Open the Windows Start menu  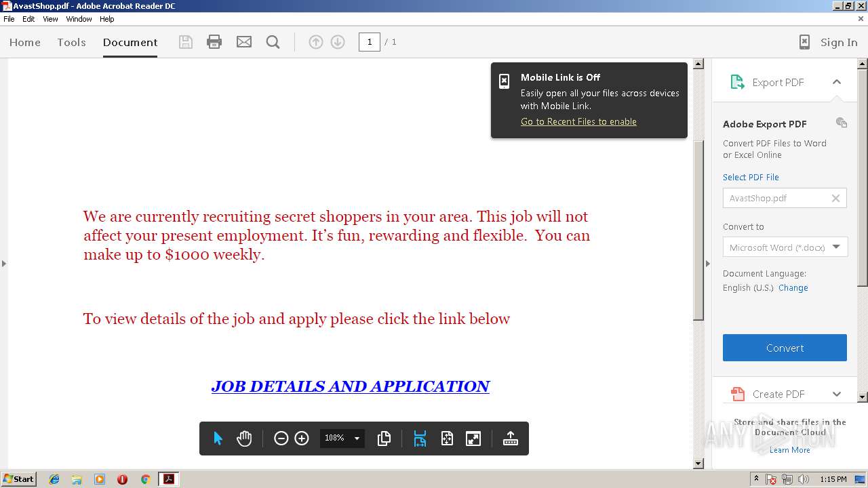pyautogui.click(x=18, y=479)
